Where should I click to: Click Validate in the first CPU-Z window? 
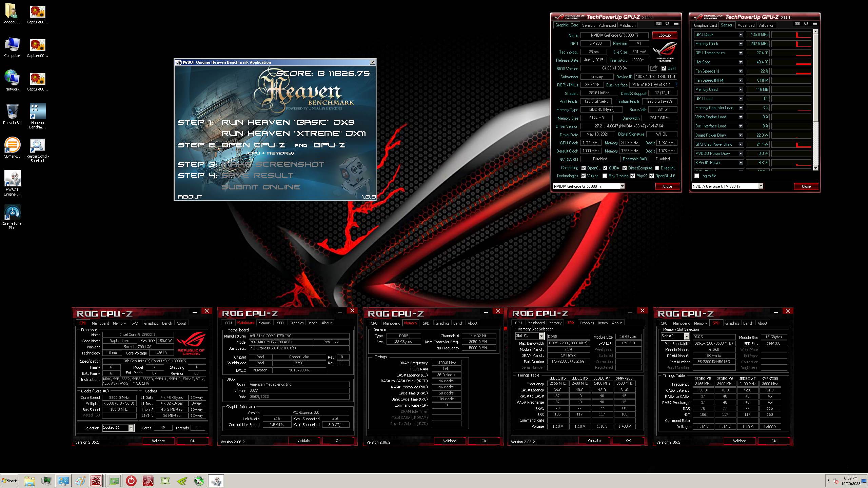tap(158, 441)
